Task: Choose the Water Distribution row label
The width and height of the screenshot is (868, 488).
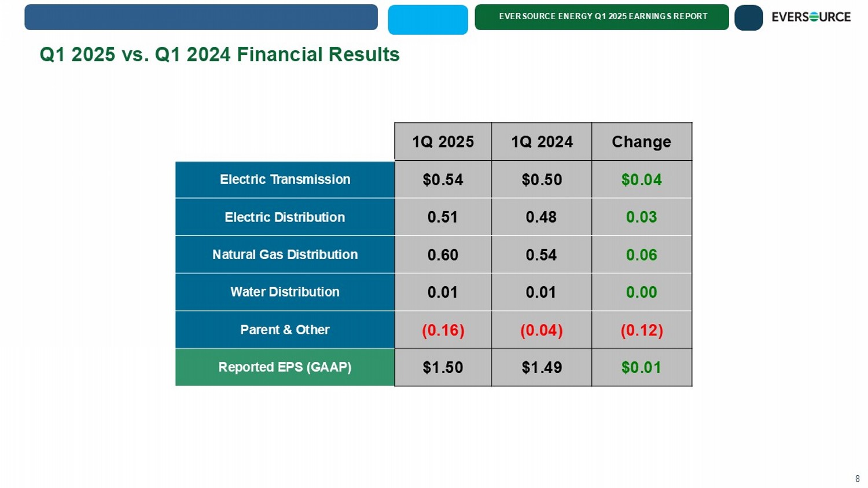Action: click(x=285, y=292)
